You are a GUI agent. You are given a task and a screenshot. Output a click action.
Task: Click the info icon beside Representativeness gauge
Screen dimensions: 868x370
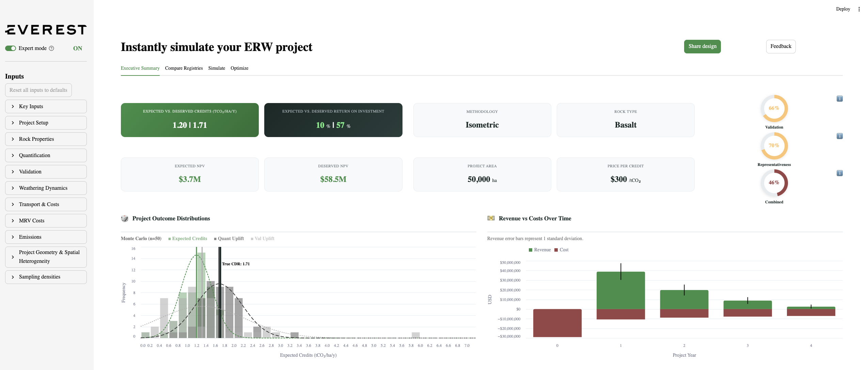pos(839,136)
